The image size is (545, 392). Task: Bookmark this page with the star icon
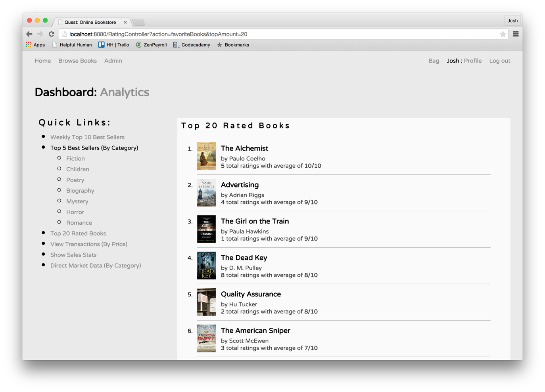[503, 34]
